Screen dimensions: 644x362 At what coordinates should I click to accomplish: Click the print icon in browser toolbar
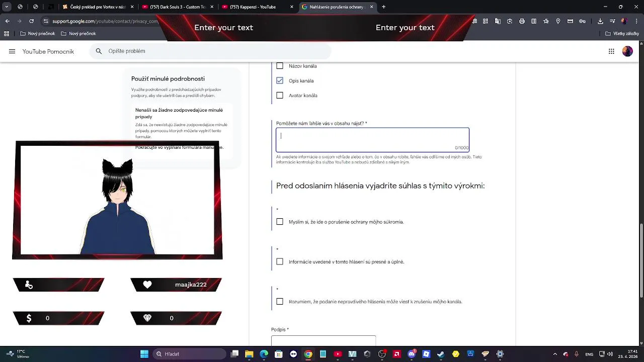(522, 21)
